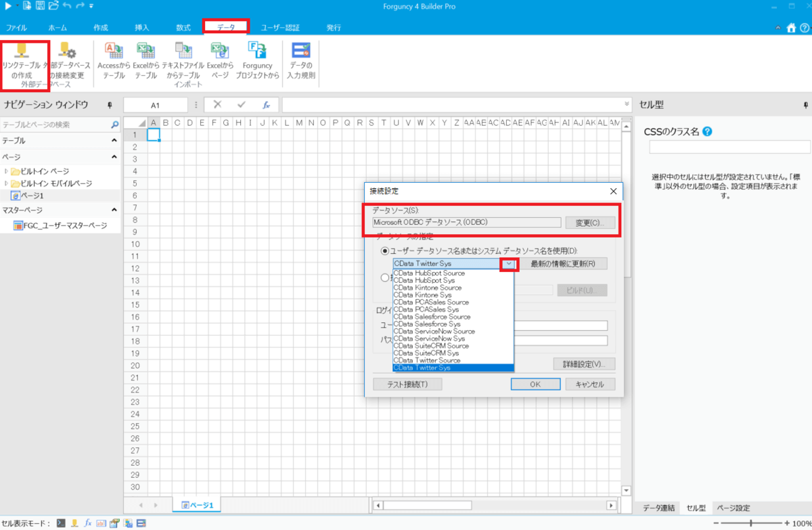Viewport: 812px width, 530px height.
Task: Collapse the テーブル section in the navigation window
Action: coord(114,141)
